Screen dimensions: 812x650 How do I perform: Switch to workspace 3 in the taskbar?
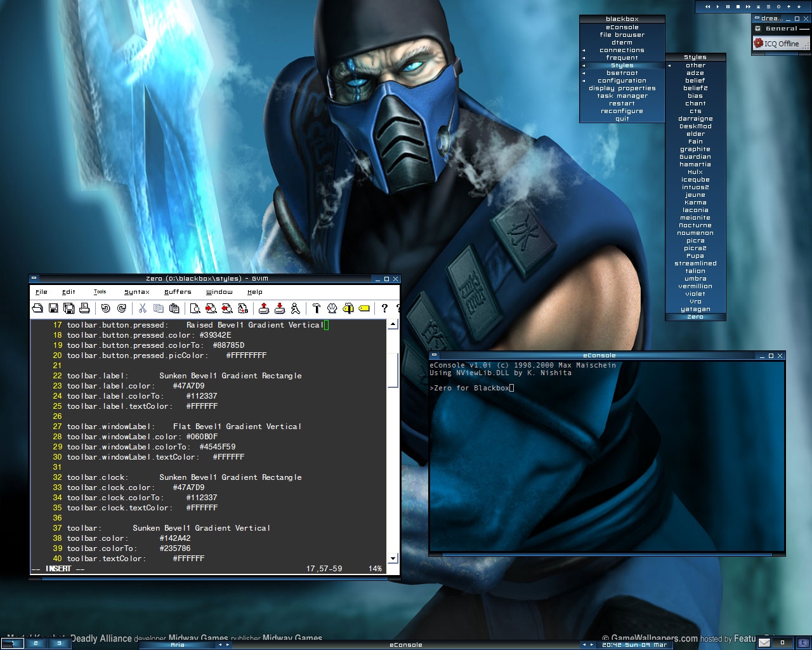coord(59,644)
